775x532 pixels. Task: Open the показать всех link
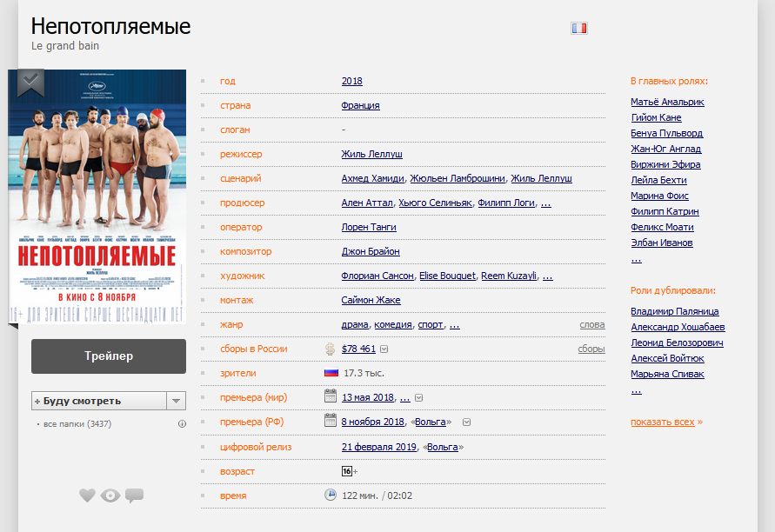(663, 422)
